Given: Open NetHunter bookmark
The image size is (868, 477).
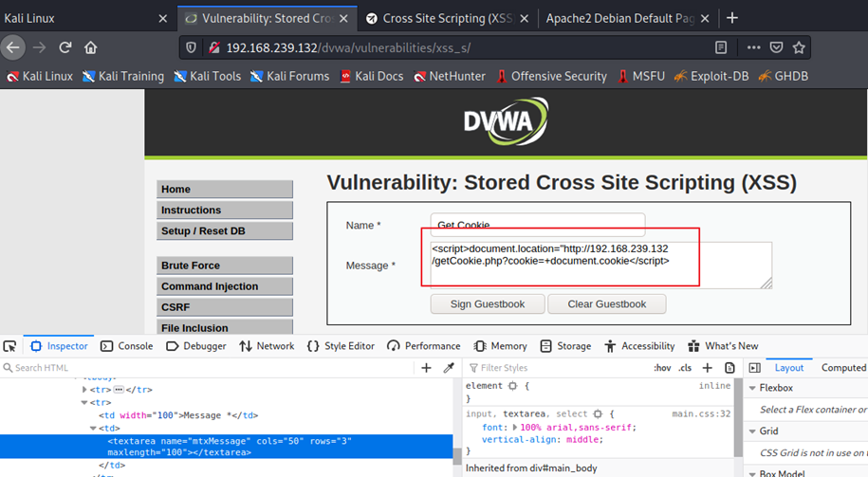Looking at the screenshot, I should tap(450, 77).
